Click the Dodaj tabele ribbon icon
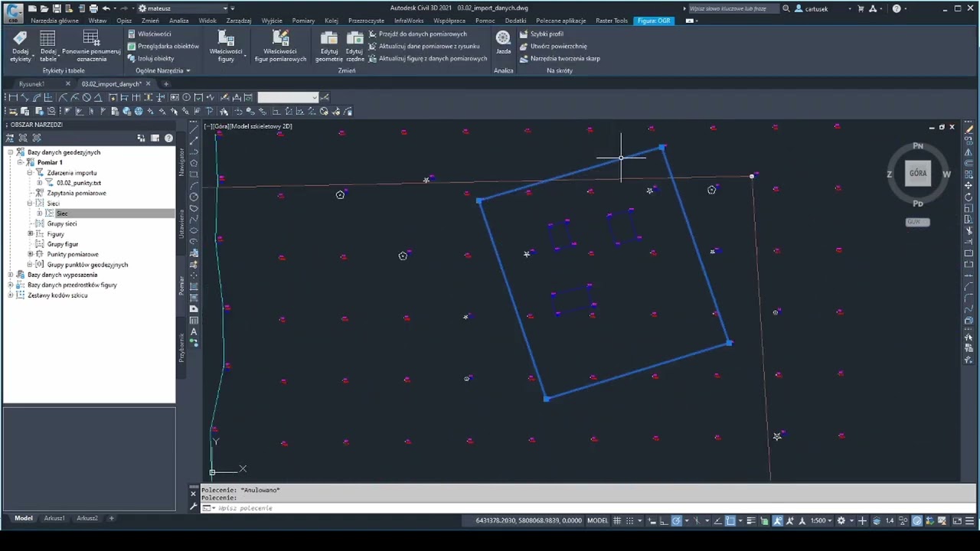Viewport: 980px width, 551px height. click(47, 40)
